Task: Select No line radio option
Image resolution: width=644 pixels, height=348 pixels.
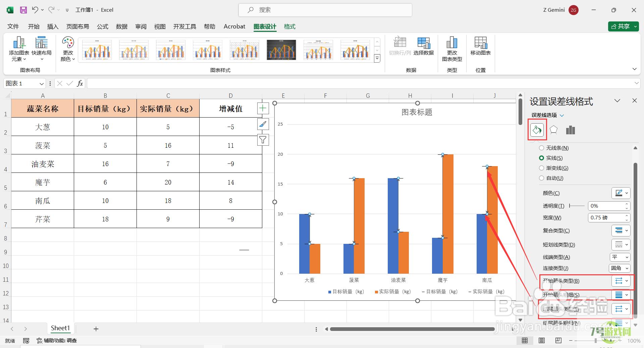Action: [541, 148]
